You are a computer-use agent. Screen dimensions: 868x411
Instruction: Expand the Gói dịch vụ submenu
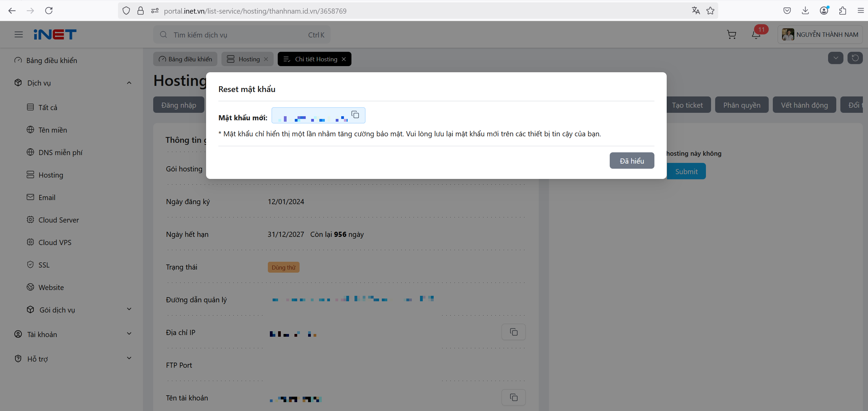129,309
